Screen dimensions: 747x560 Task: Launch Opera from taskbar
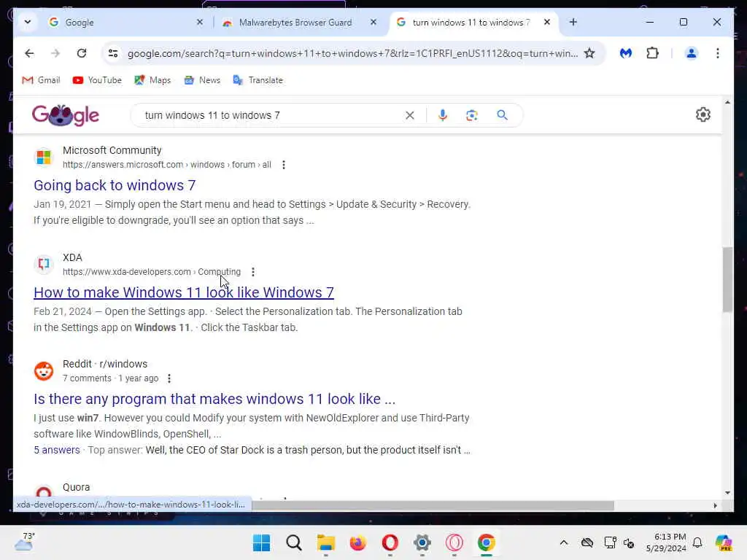(x=390, y=542)
